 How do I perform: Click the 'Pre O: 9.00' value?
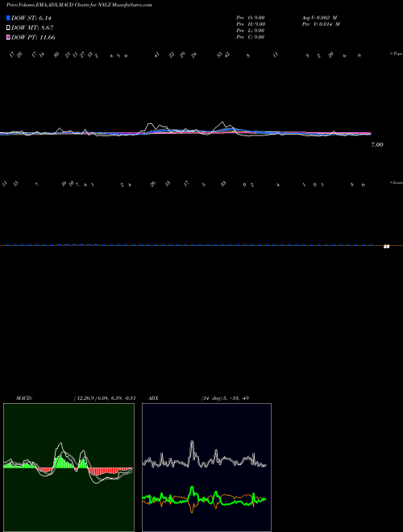(251, 18)
